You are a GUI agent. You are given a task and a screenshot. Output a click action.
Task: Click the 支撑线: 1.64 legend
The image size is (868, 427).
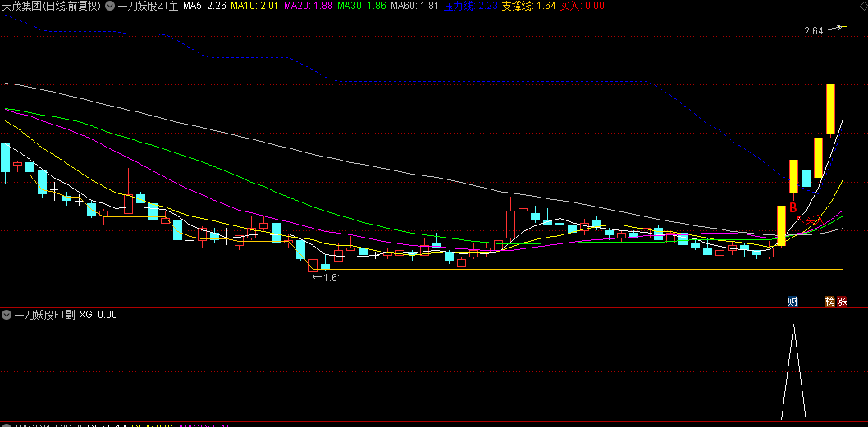(528, 6)
